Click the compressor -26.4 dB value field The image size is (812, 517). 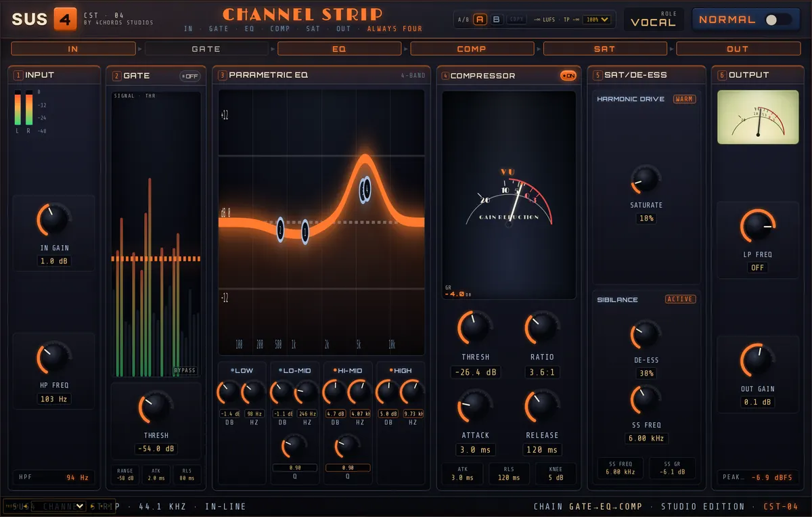click(475, 372)
